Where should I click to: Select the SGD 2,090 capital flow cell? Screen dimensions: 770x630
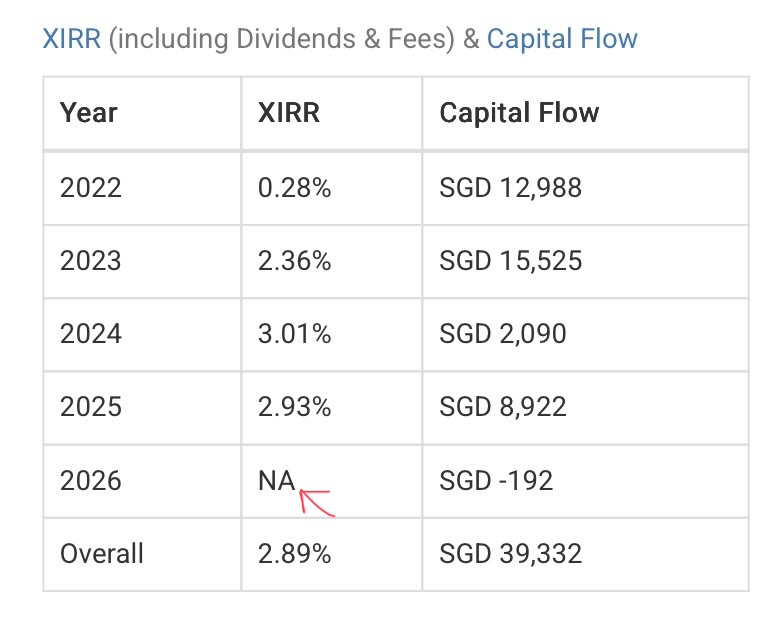click(502, 333)
